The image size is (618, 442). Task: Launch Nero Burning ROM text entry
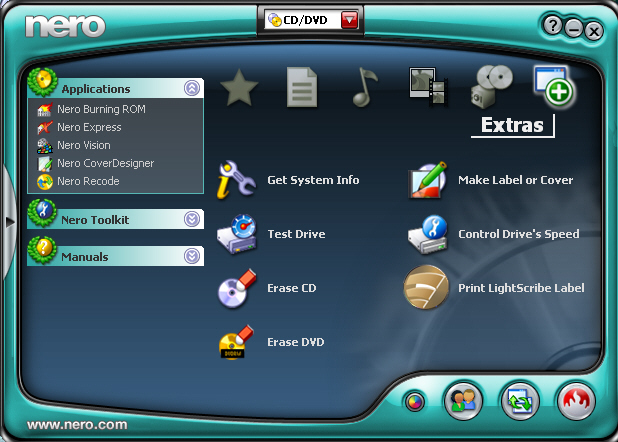coord(101,109)
